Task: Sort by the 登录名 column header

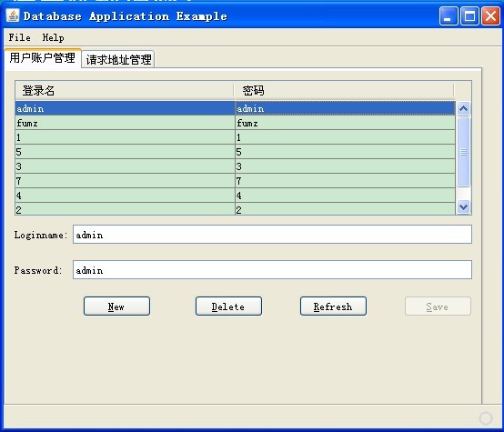Action: [125, 90]
